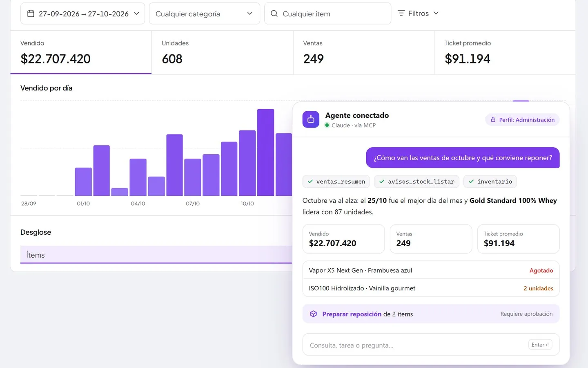Image resolution: width=588 pixels, height=368 pixels.
Task: Click the checkmark on inventario chip
Action: point(471,182)
